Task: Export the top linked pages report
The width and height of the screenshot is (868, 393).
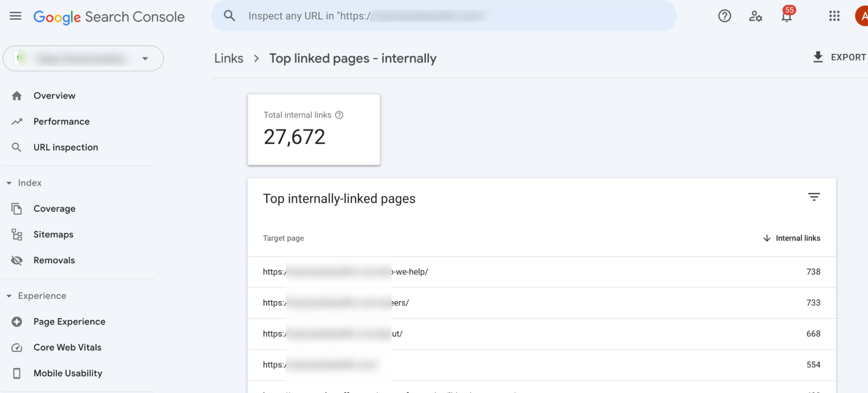Action: click(x=838, y=57)
